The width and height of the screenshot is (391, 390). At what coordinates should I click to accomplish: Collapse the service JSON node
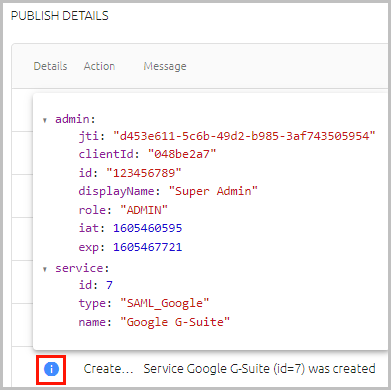[45, 269]
